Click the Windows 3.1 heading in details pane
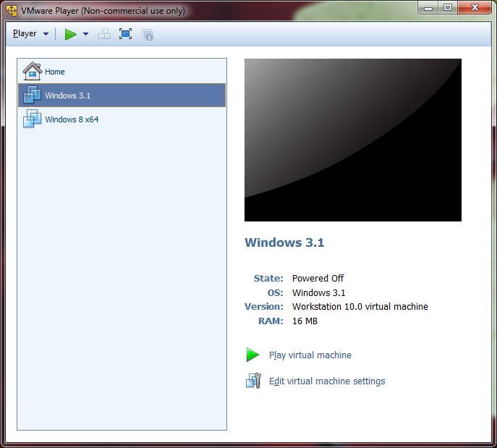This screenshot has height=448, width=497. pyautogui.click(x=284, y=242)
